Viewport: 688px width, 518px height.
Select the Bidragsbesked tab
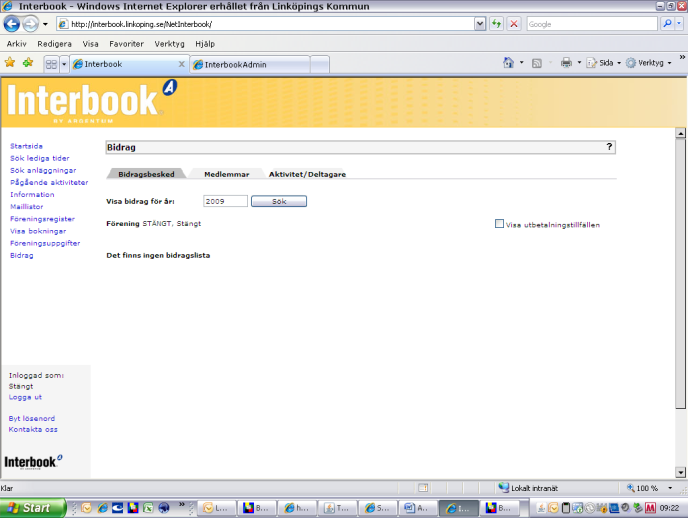[x=146, y=174]
